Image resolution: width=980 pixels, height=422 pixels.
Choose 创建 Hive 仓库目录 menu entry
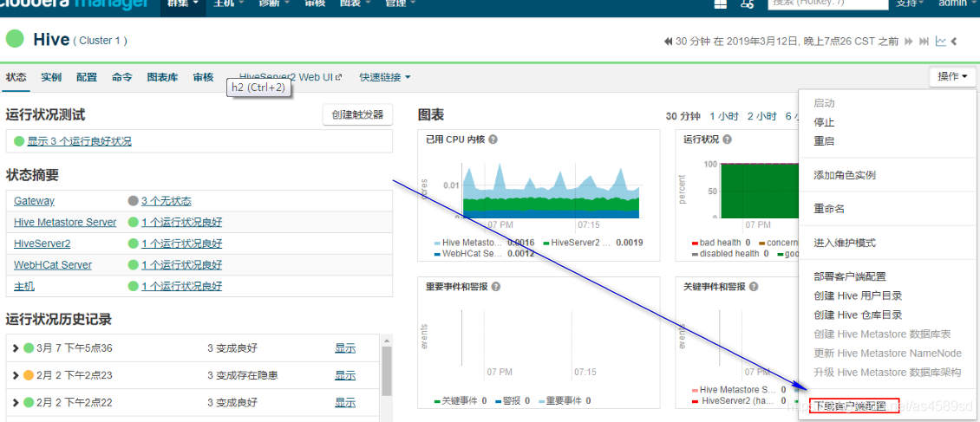pyautogui.click(x=858, y=315)
